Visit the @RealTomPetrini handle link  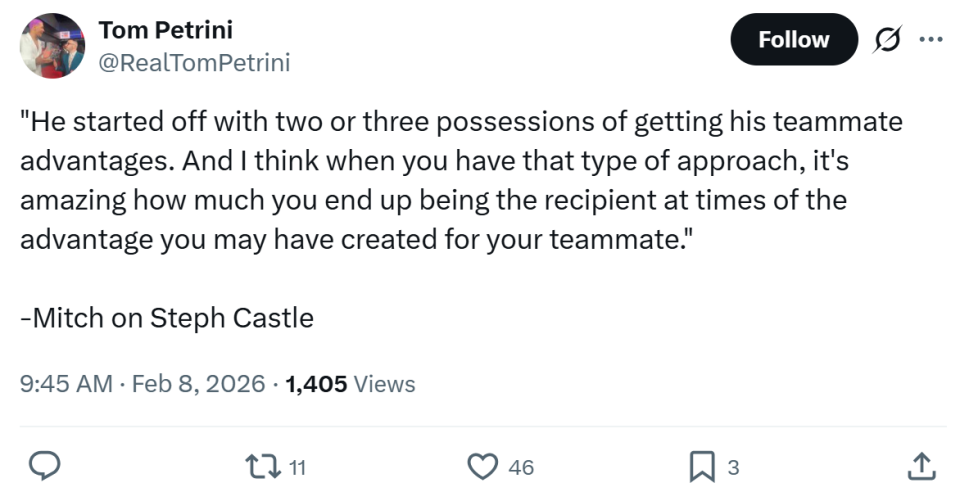(x=194, y=63)
